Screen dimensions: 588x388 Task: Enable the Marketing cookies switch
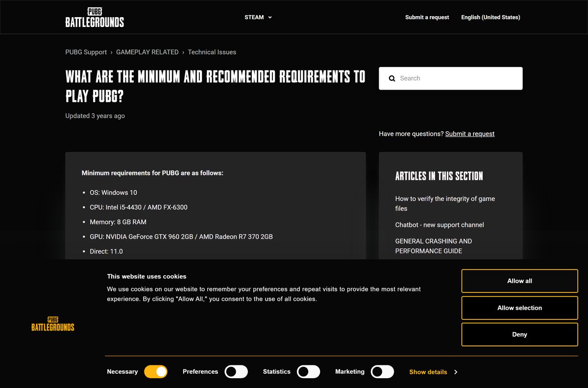point(382,371)
